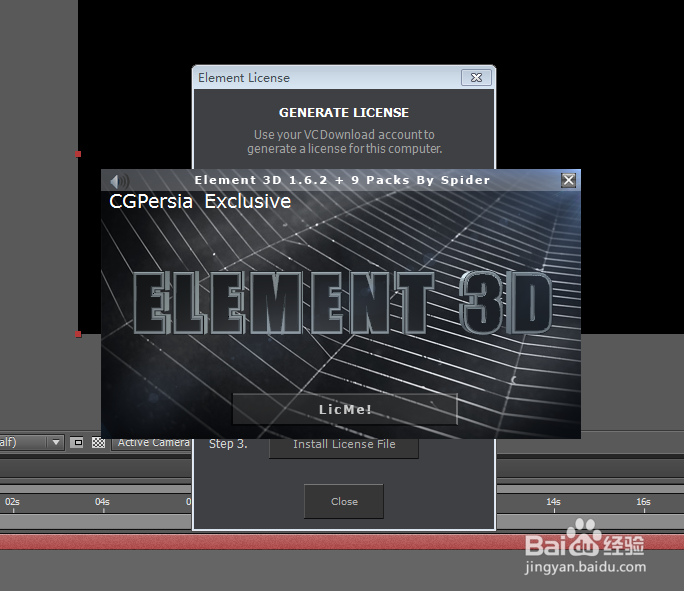Mute the keygen speaker sound icon
Screen dimensions: 684x591
click(x=119, y=181)
